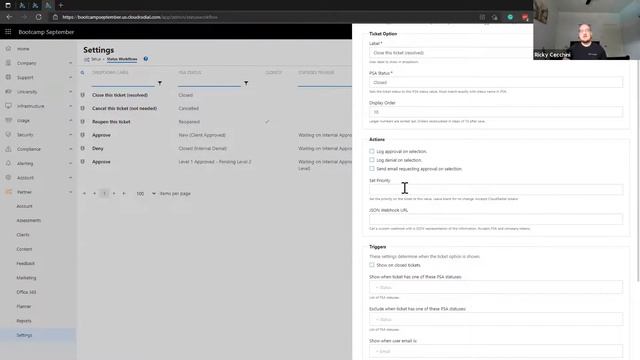Click the Set Priority input field
The height and width of the screenshot is (360, 640).
point(496,189)
